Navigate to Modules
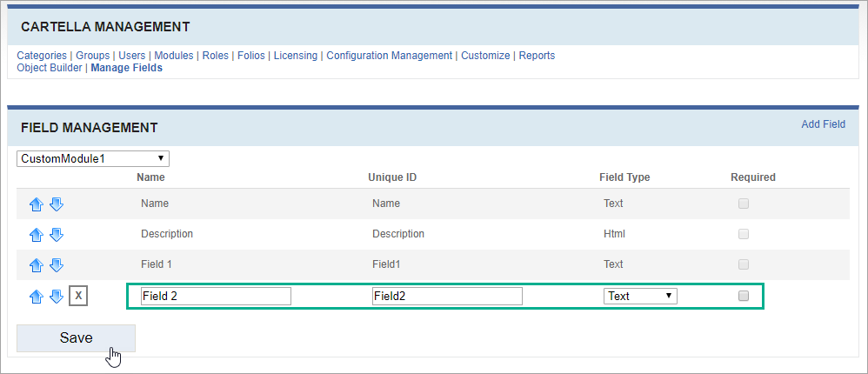 pos(174,56)
